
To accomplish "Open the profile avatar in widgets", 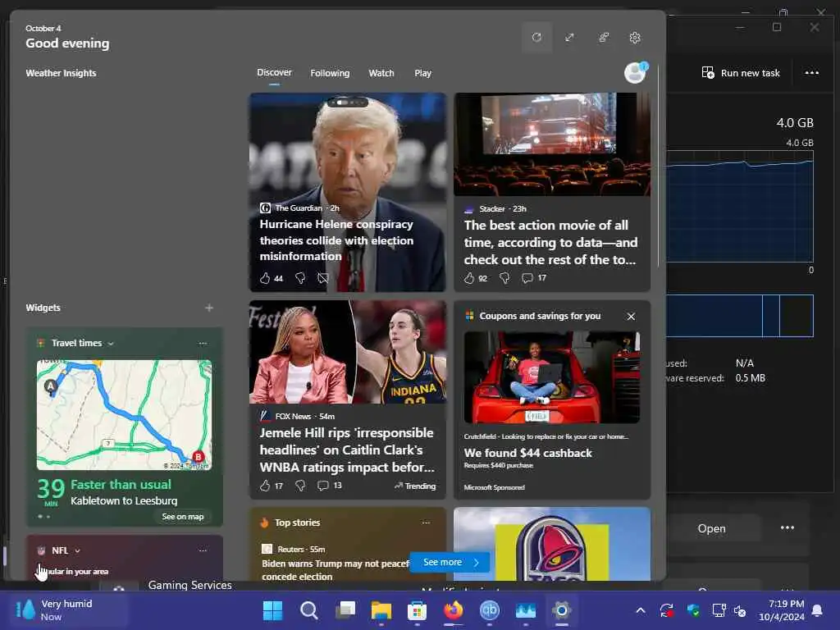I will coord(636,72).
